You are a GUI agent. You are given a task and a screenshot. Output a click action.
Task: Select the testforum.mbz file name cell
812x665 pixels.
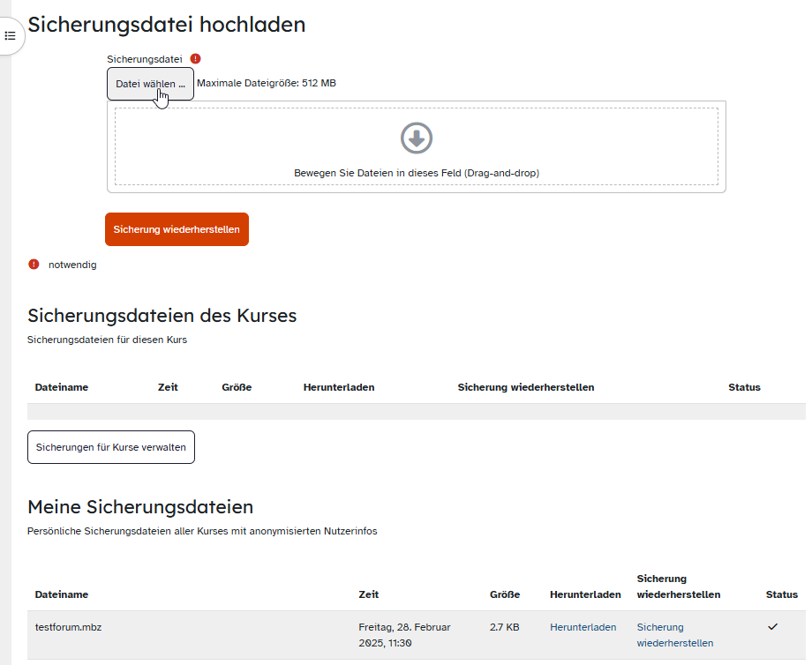pos(68,627)
